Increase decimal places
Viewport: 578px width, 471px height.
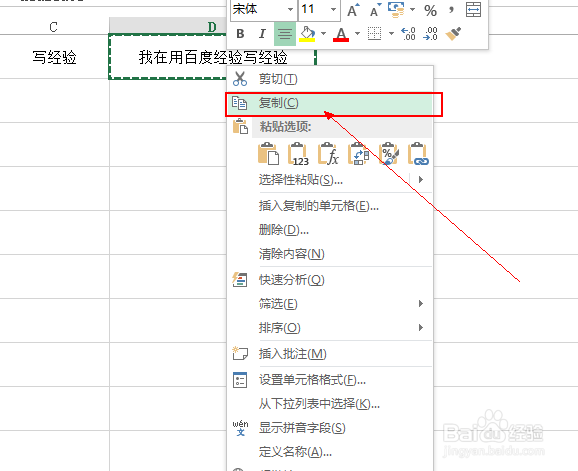coord(408,34)
